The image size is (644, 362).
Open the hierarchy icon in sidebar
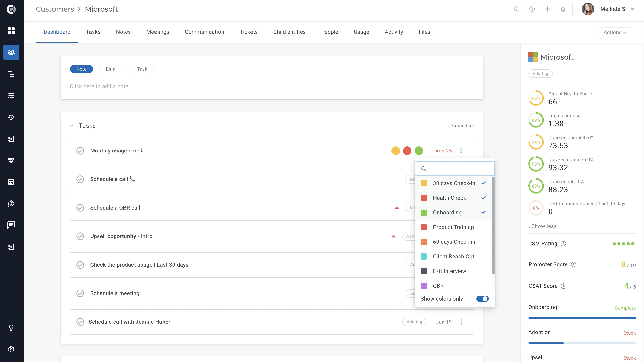pyautogui.click(x=11, y=74)
